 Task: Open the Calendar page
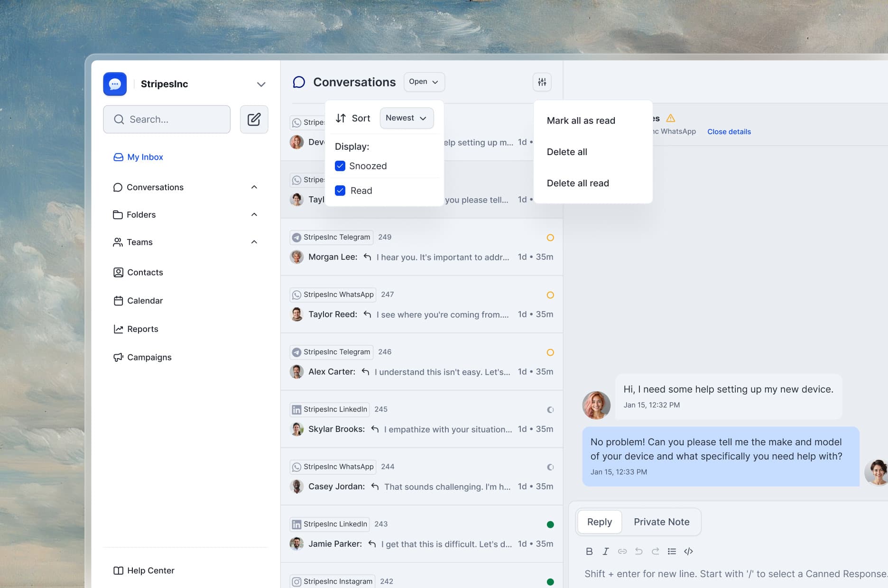coord(138,301)
